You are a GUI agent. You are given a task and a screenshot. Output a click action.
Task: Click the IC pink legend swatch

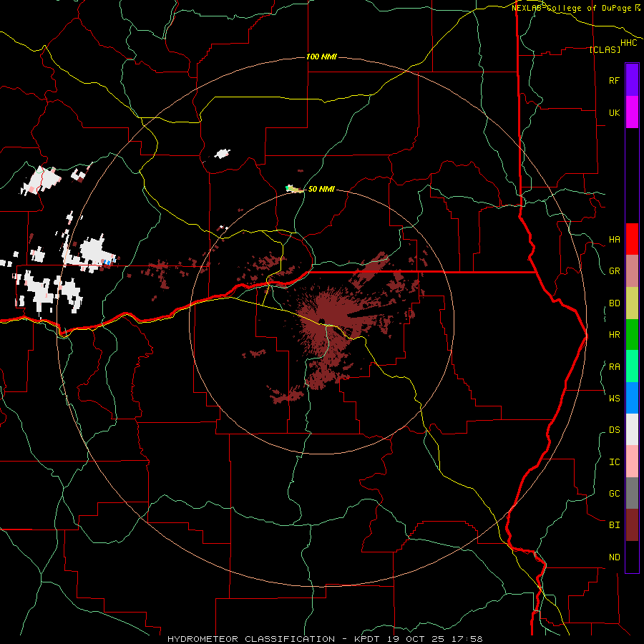click(x=632, y=462)
